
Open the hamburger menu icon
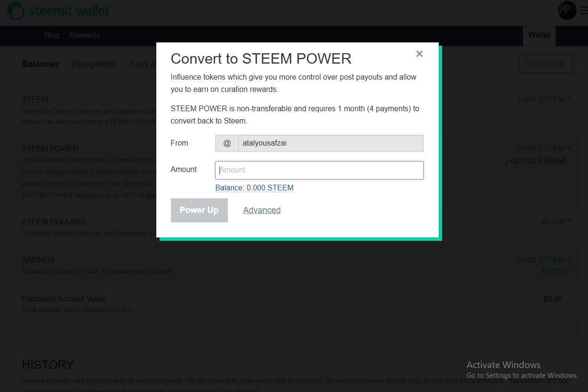[583, 10]
